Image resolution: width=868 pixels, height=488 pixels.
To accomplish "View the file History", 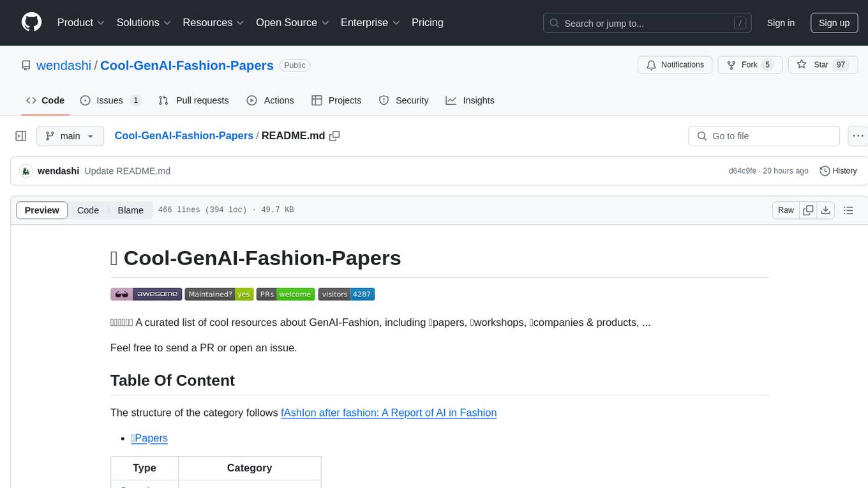I will coord(838,171).
